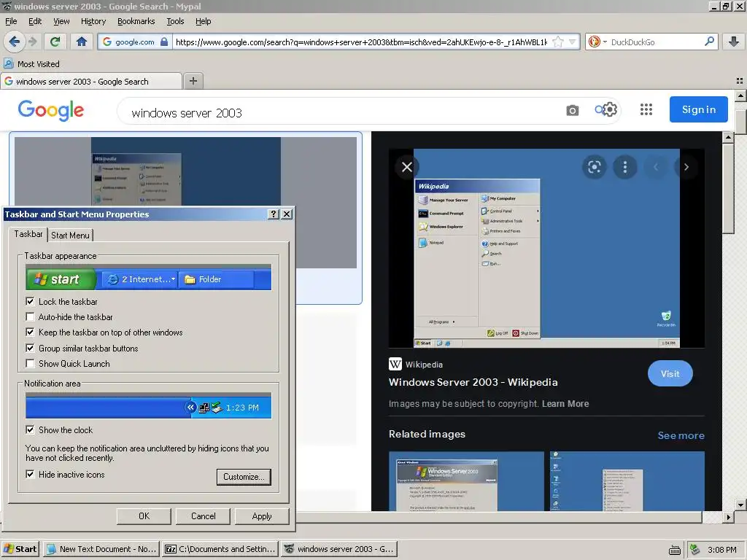
Task: Click the Google Lens search icon
Action: (x=594, y=167)
